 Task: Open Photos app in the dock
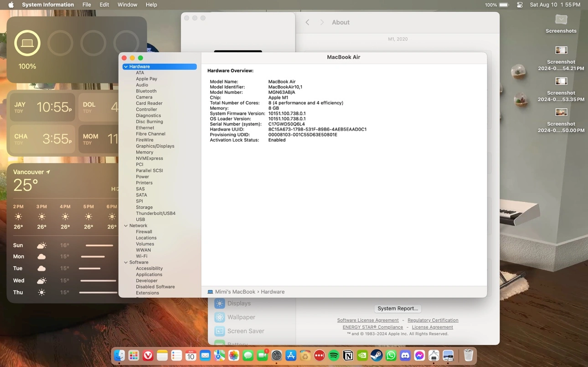[x=234, y=356]
